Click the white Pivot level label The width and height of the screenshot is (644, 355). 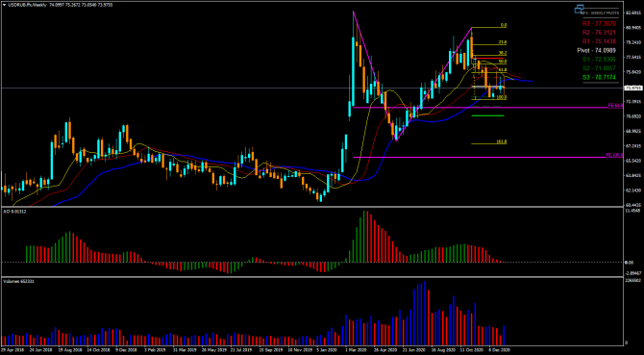point(595,51)
